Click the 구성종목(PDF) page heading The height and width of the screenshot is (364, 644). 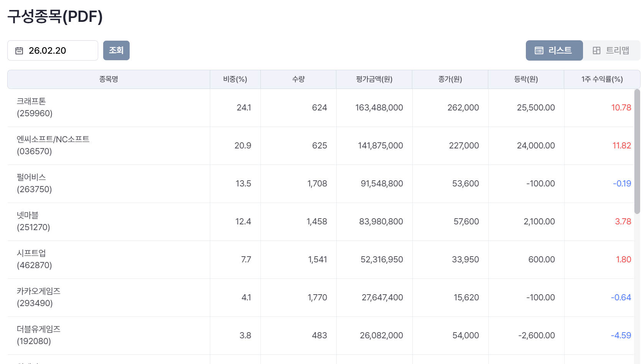tap(55, 16)
